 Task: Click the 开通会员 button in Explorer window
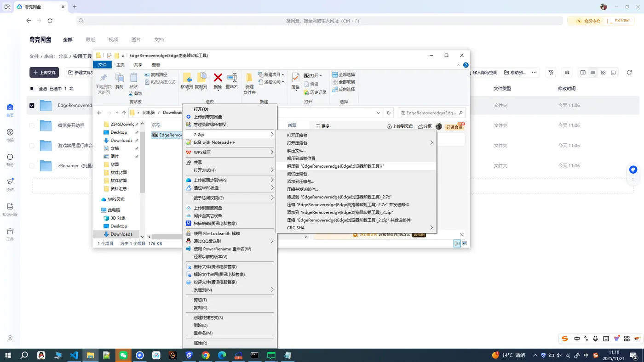click(454, 127)
